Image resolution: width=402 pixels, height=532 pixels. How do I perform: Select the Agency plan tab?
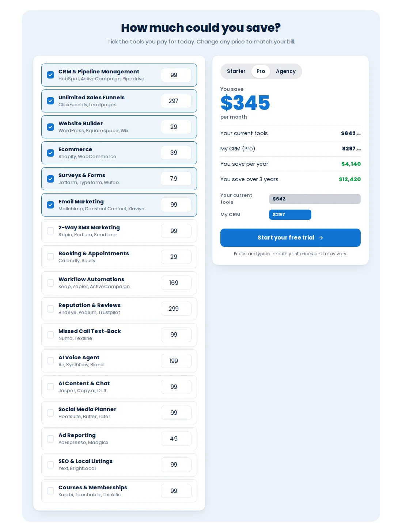(x=286, y=71)
